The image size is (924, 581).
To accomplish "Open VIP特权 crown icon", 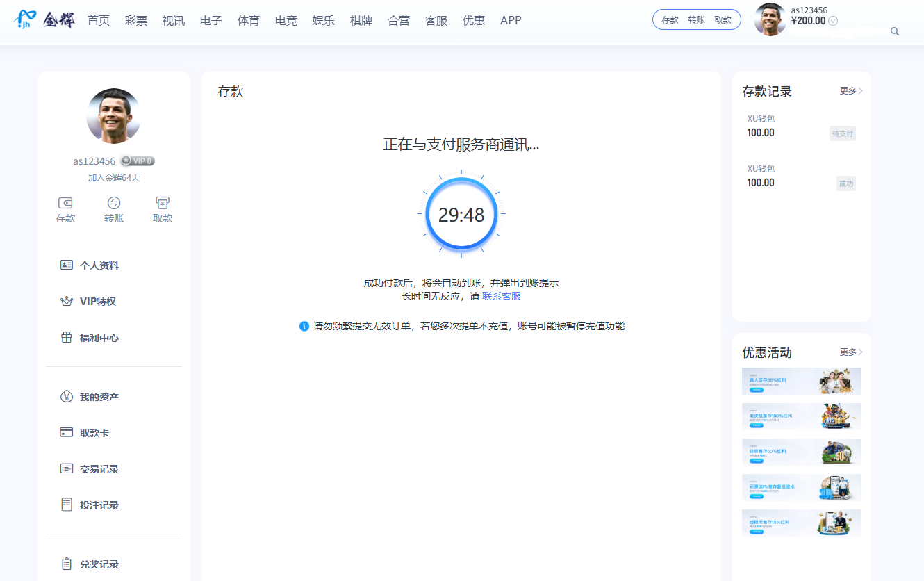I will 67,302.
